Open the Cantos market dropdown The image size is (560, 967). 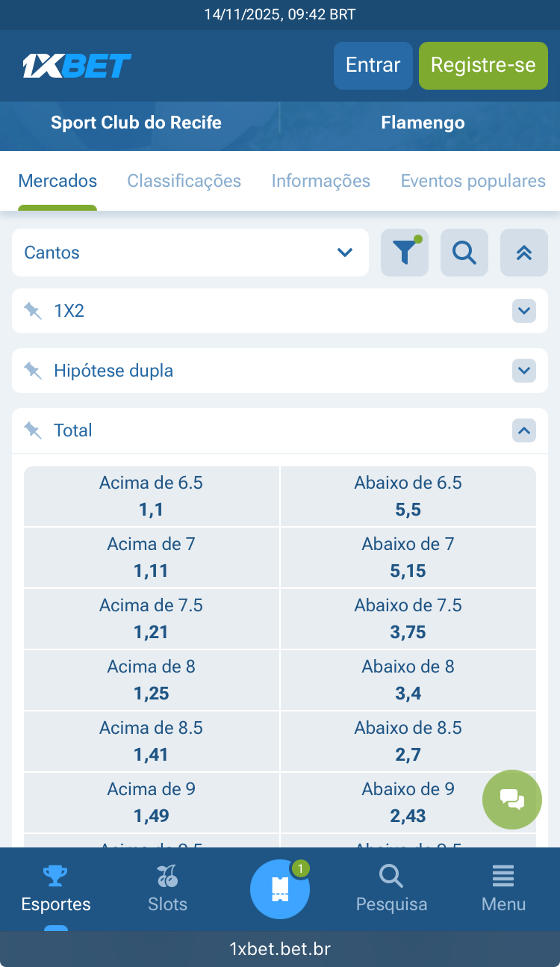pos(190,253)
